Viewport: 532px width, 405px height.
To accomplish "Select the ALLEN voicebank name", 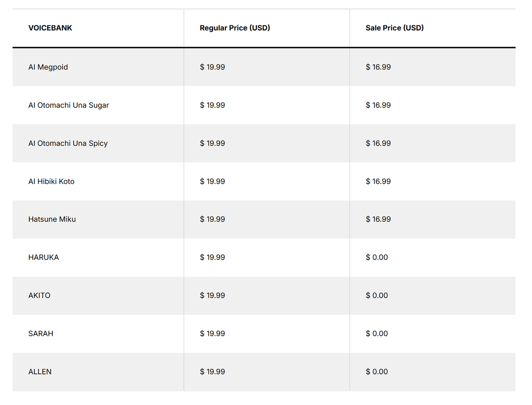I will click(x=40, y=372).
